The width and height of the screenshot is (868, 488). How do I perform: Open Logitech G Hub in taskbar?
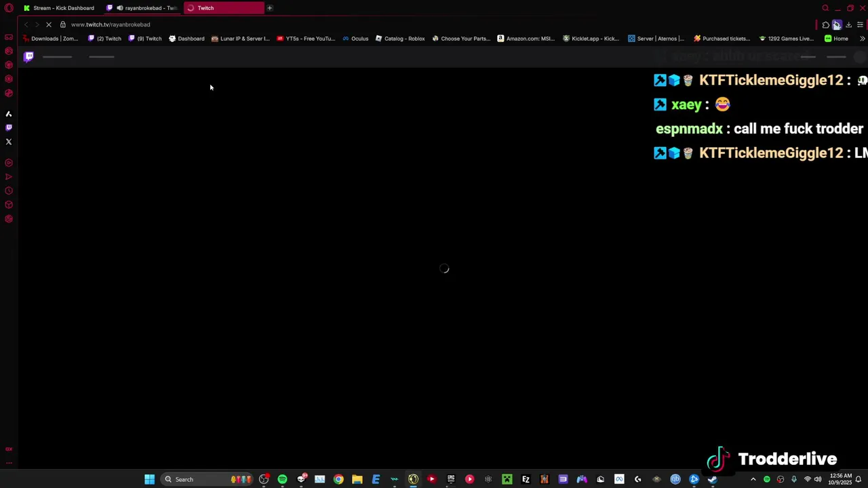tap(637, 479)
